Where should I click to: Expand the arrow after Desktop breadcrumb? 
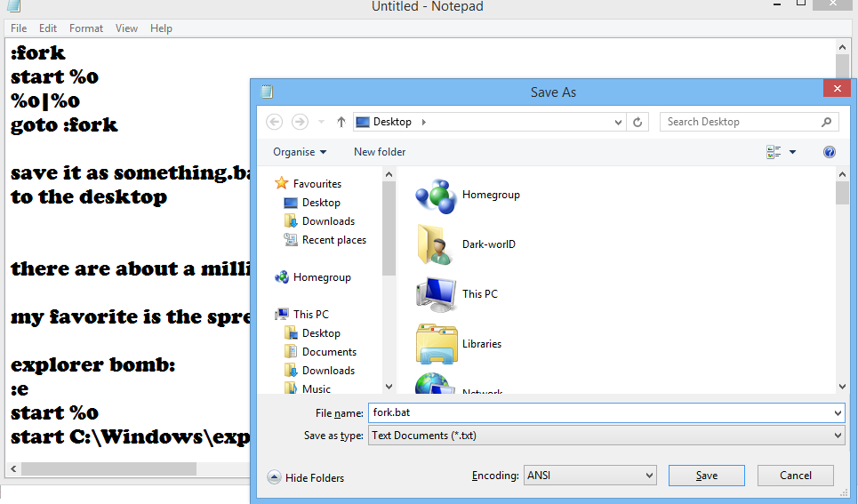(x=423, y=122)
